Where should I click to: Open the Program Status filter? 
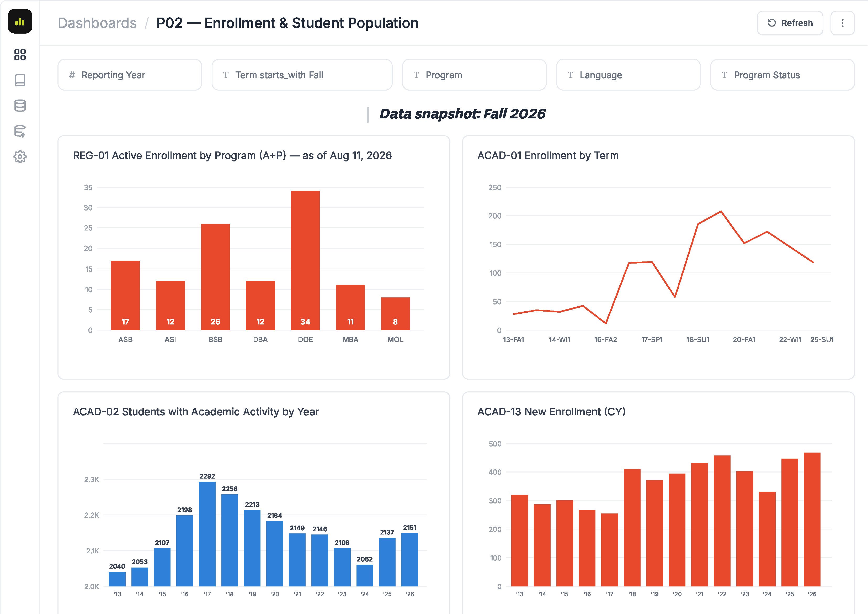[782, 75]
